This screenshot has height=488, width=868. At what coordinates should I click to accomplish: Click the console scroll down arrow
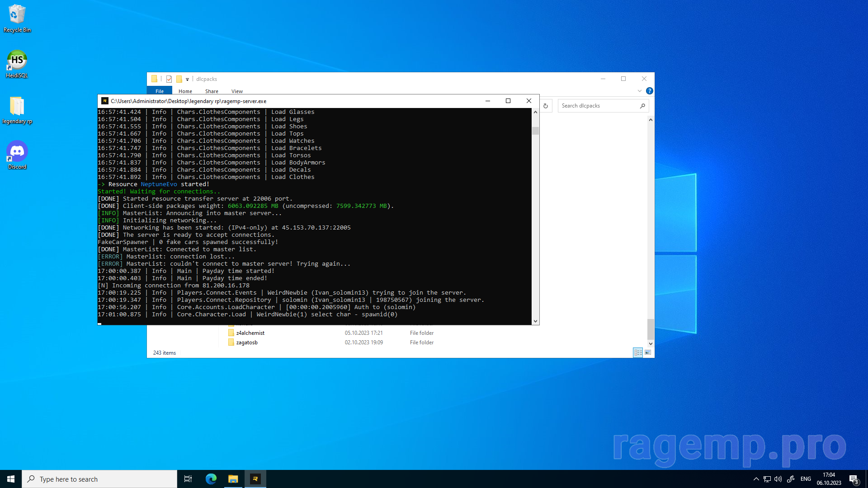point(535,321)
